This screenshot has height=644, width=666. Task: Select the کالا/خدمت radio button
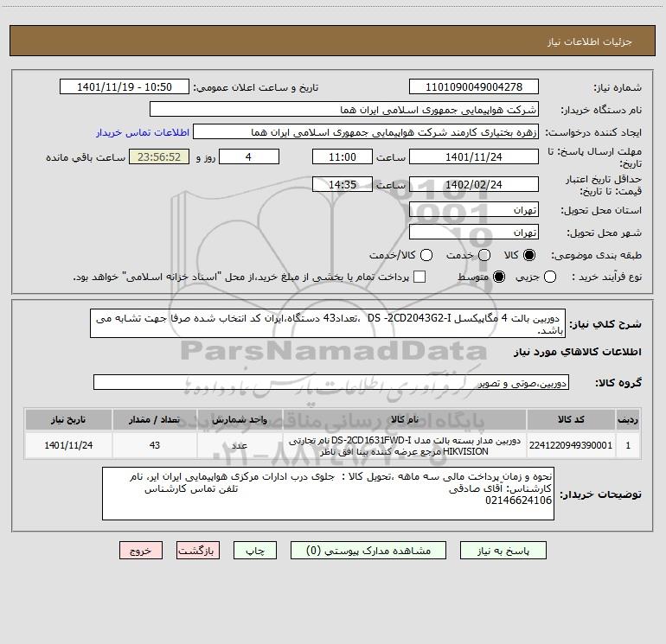pos(426,255)
